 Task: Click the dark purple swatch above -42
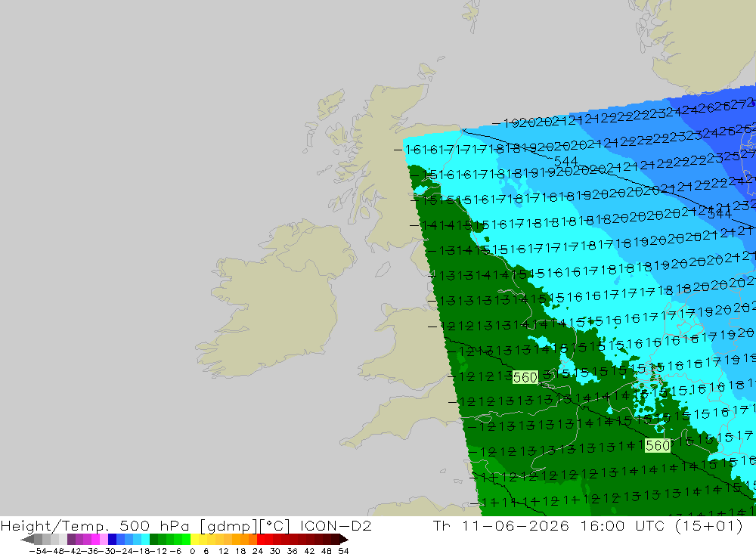pos(71,539)
